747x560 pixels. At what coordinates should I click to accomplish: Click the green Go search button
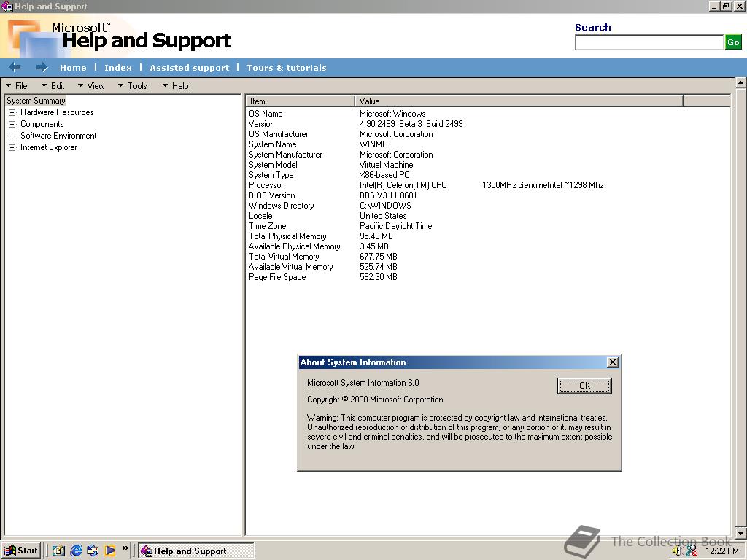click(x=733, y=42)
